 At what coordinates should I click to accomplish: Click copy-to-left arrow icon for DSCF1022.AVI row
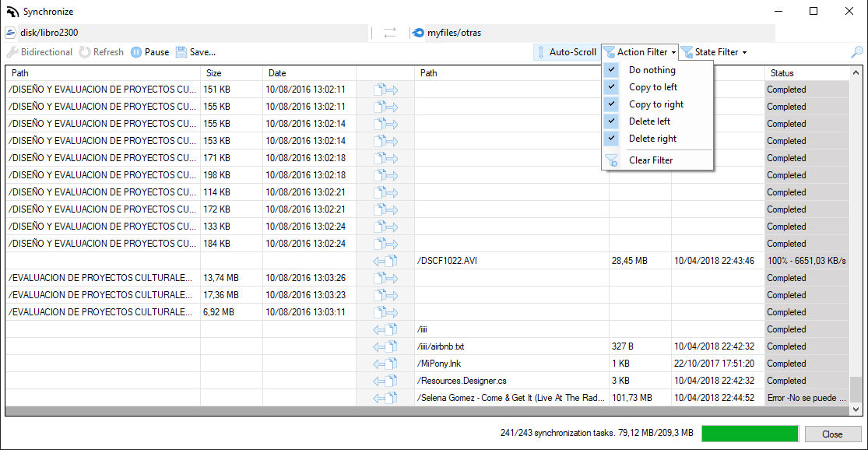tap(385, 261)
